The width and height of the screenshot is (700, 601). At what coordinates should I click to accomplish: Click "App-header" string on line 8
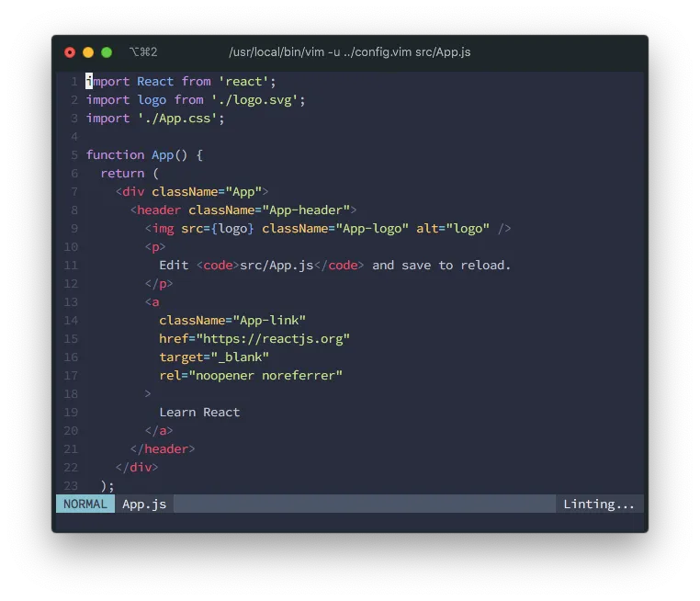(306, 210)
